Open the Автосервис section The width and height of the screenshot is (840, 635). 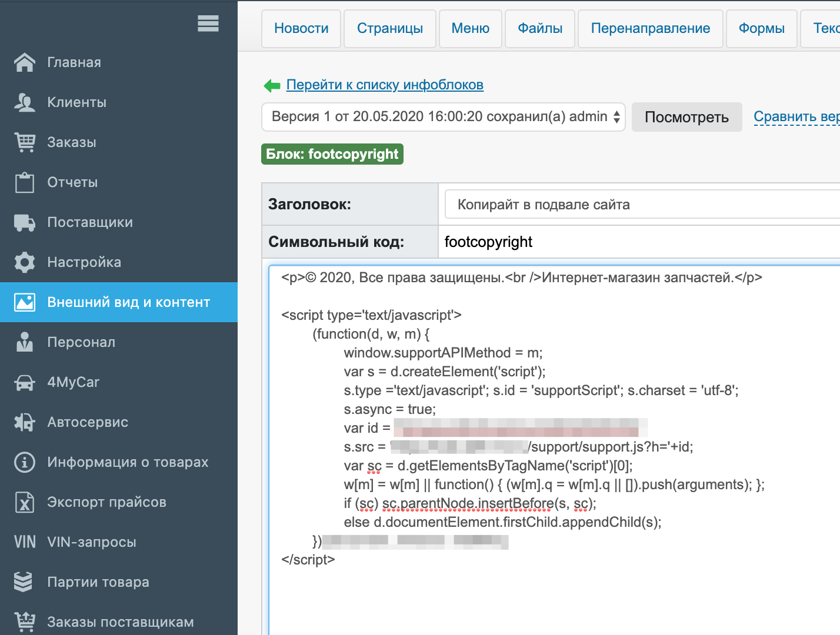tap(119, 422)
